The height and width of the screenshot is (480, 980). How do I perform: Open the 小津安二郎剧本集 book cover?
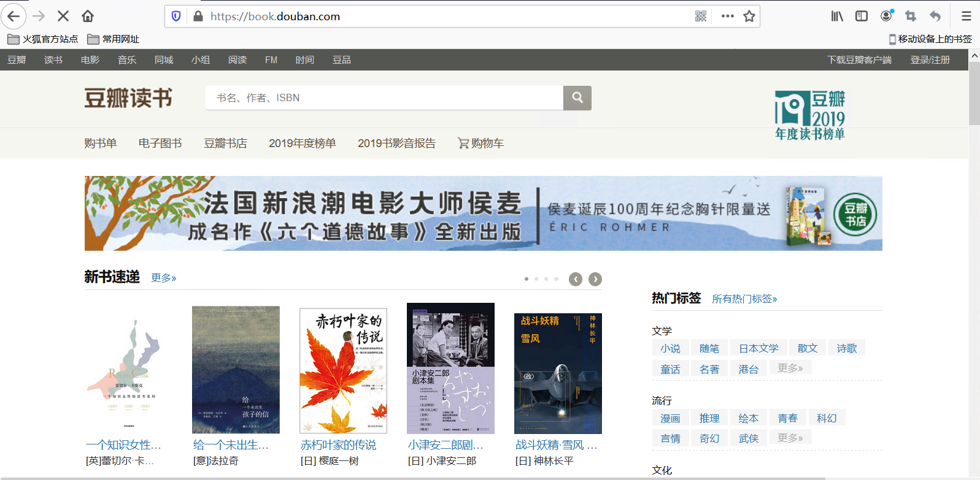pyautogui.click(x=450, y=368)
